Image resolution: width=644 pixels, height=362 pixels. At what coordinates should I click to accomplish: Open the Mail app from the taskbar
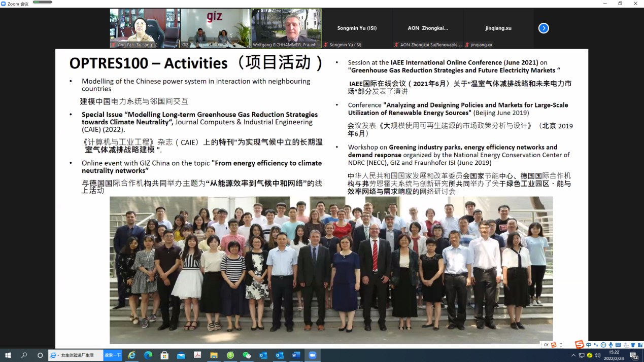pyautogui.click(x=181, y=355)
